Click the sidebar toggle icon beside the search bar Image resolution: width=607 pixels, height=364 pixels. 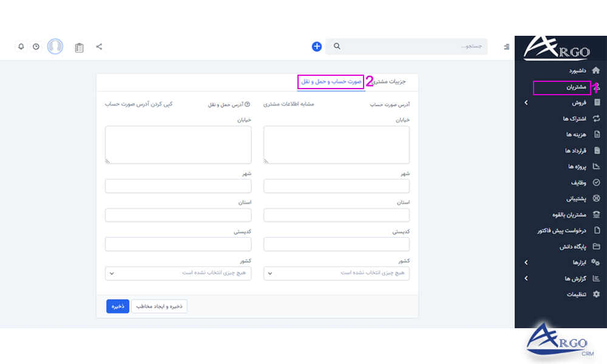506,46
